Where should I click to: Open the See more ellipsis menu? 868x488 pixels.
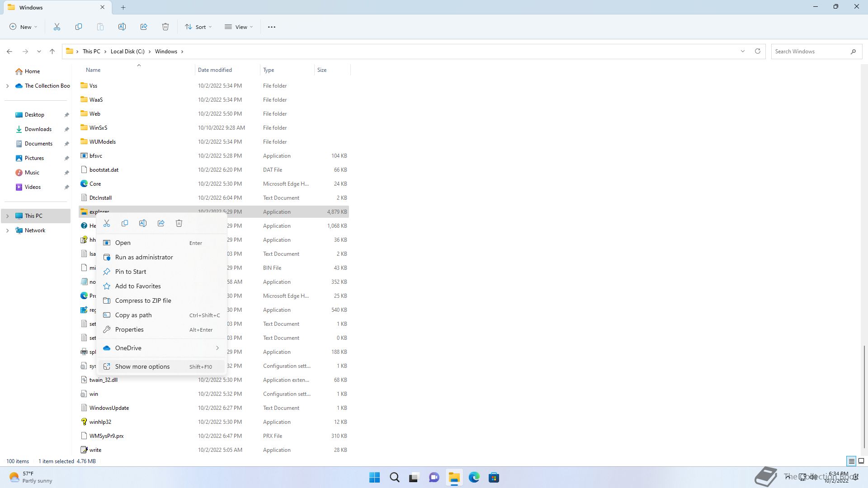[272, 27]
